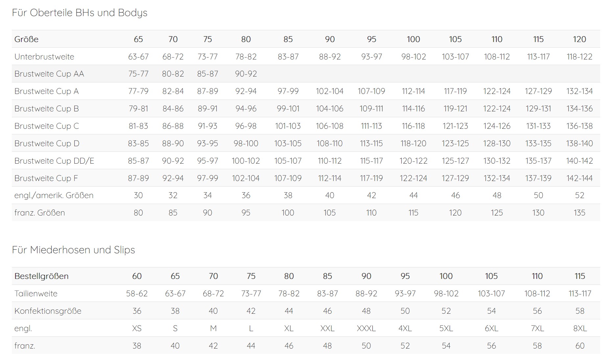Click the "135" French size cell
This screenshot has width=615, height=364.
[x=579, y=213]
